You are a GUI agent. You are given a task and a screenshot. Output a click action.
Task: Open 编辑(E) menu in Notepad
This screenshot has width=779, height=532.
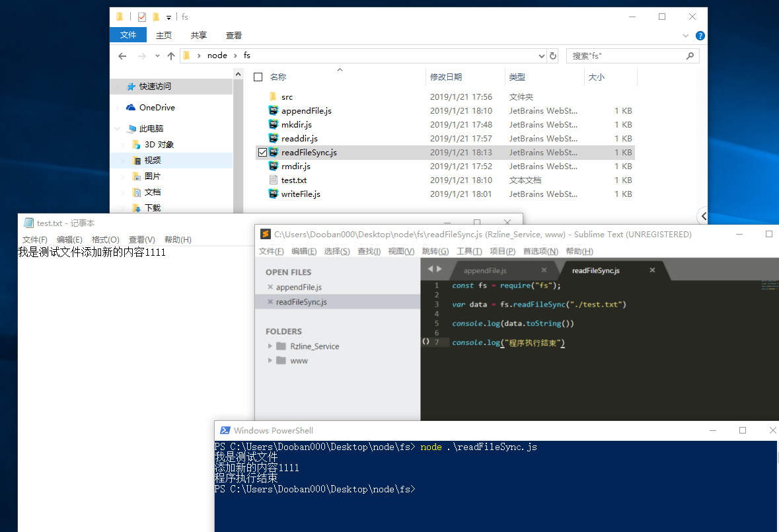click(69, 239)
